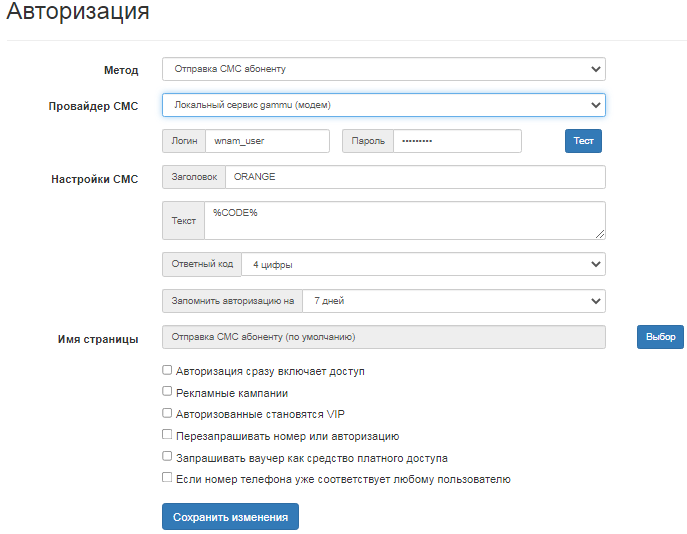Toggle the Если номер телефона уже соответствует checkbox
The height and width of the screenshot is (534, 687).
point(167,479)
